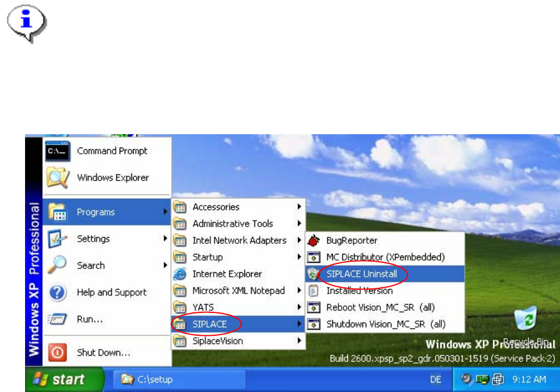Click the green card tray icon
The width and height of the screenshot is (560, 392).
[482, 379]
